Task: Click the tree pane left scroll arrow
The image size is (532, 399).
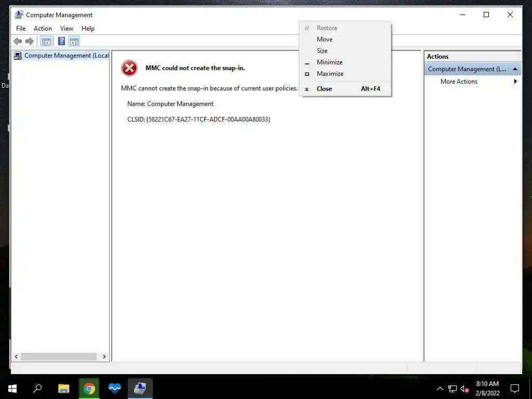Action: coord(16,356)
